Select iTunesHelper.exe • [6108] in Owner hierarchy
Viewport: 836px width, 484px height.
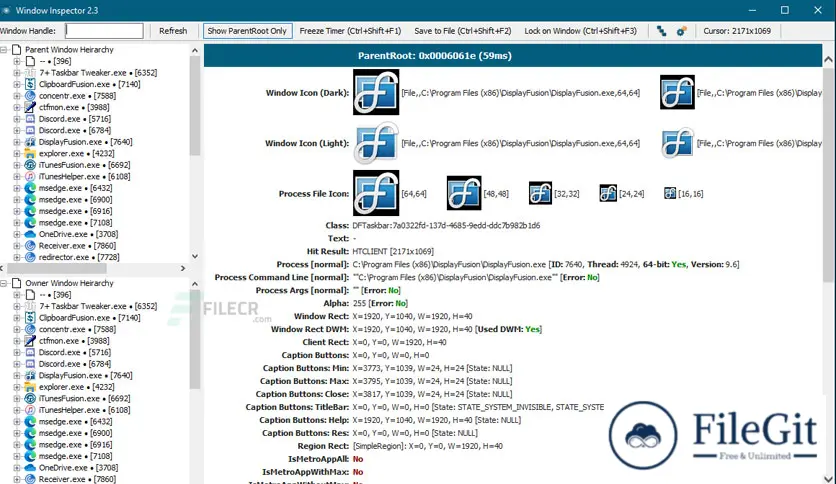point(84,410)
